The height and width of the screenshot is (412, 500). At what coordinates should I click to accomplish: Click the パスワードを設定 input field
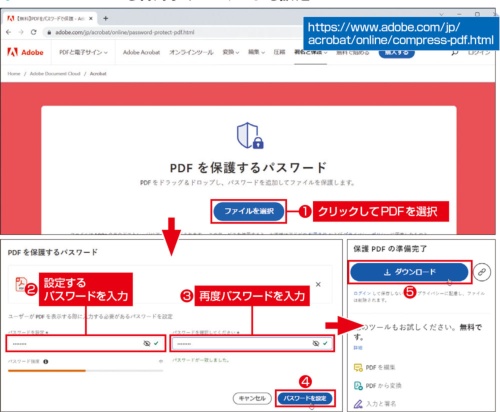pos(86,343)
